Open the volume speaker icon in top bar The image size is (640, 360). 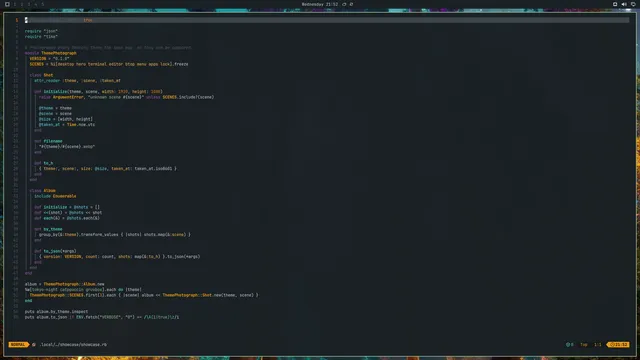tap(624, 4)
